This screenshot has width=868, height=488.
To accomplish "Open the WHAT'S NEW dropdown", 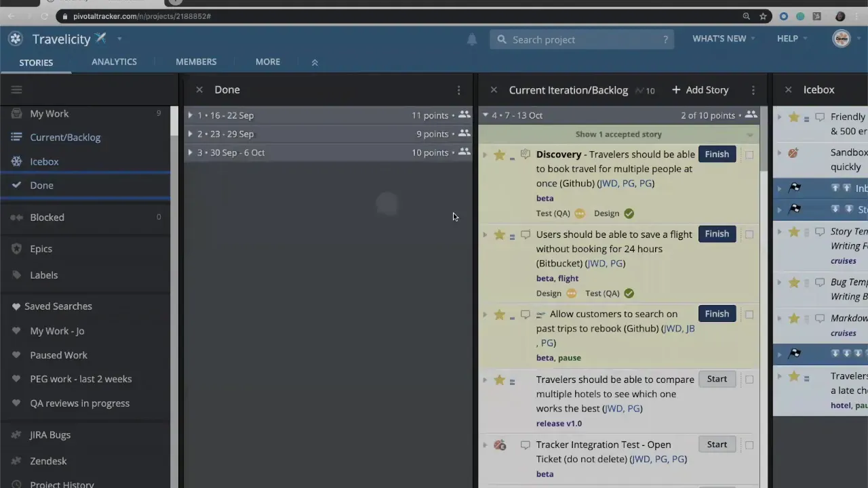I will coord(723,39).
